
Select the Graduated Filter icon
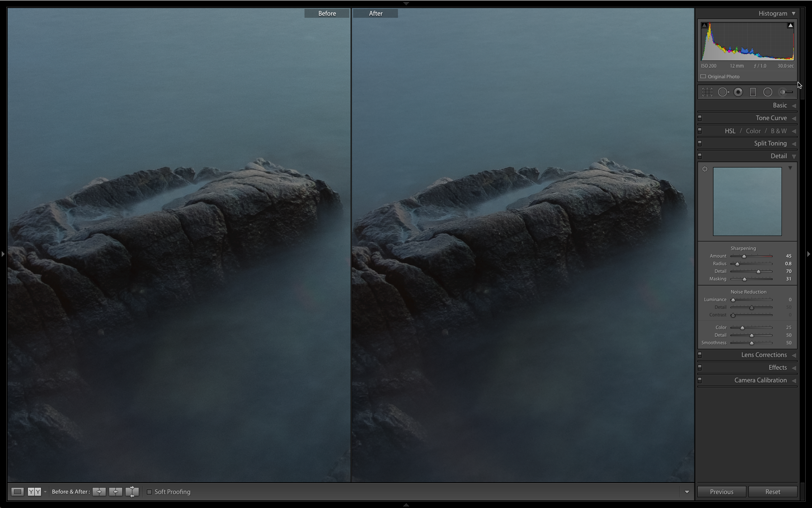tap(754, 92)
